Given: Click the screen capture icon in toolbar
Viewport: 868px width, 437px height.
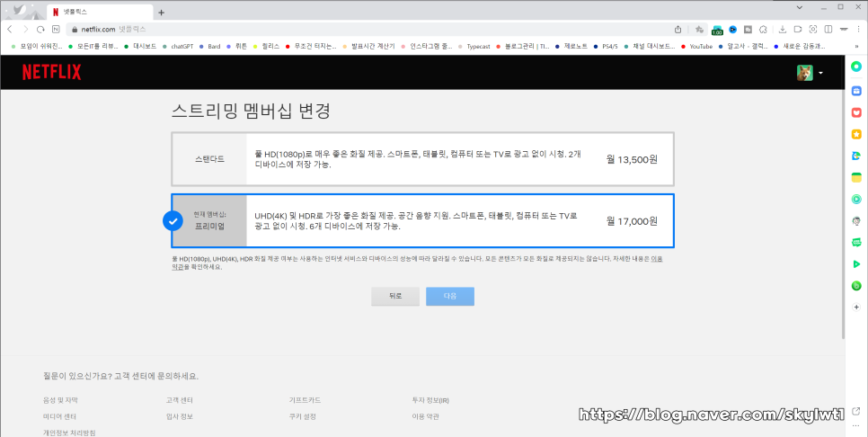Looking at the screenshot, I should [813, 30].
